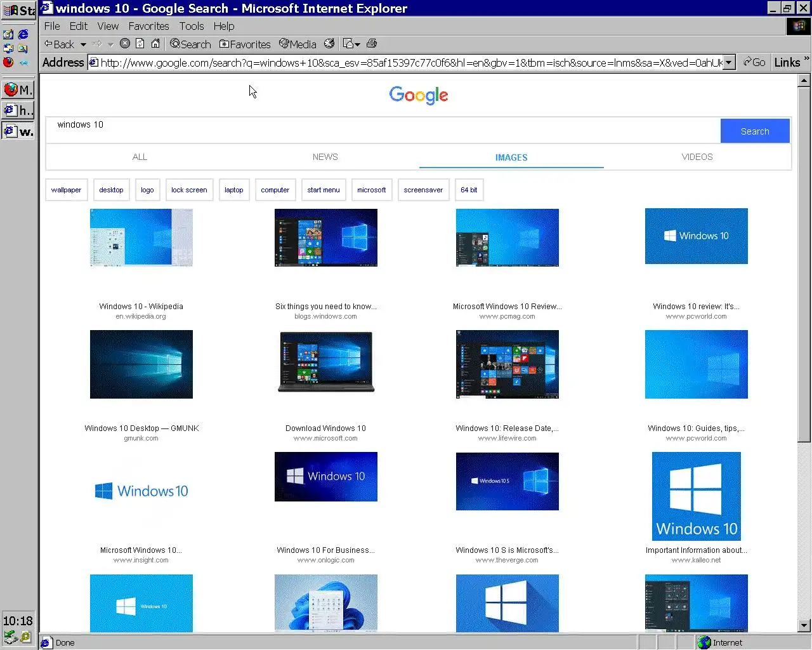
Task: Click the Google search input box
Action: (x=383, y=129)
